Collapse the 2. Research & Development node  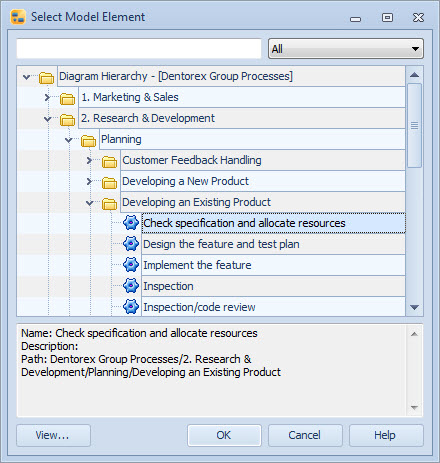(x=47, y=119)
